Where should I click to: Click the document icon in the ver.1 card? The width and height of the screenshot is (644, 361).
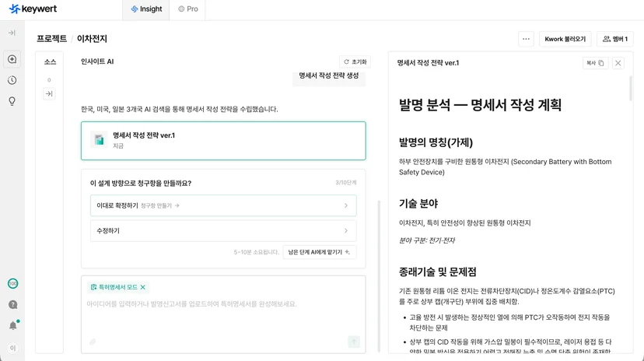[99, 139]
